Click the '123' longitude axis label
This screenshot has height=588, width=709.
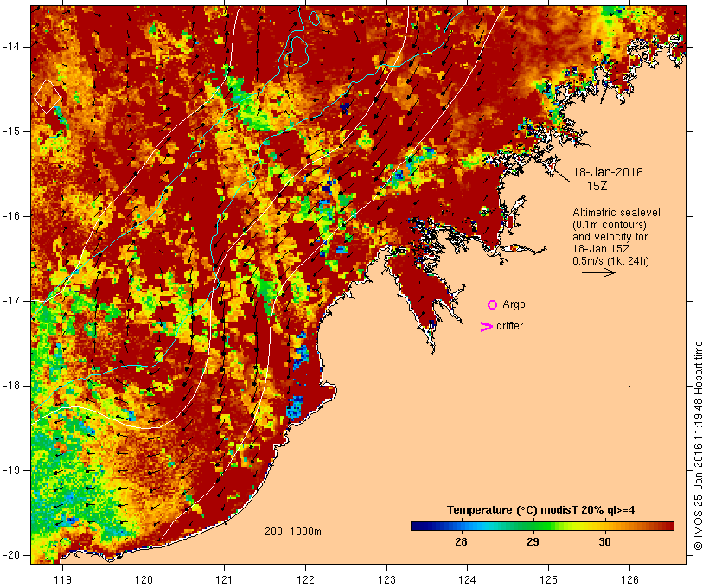tap(386, 579)
